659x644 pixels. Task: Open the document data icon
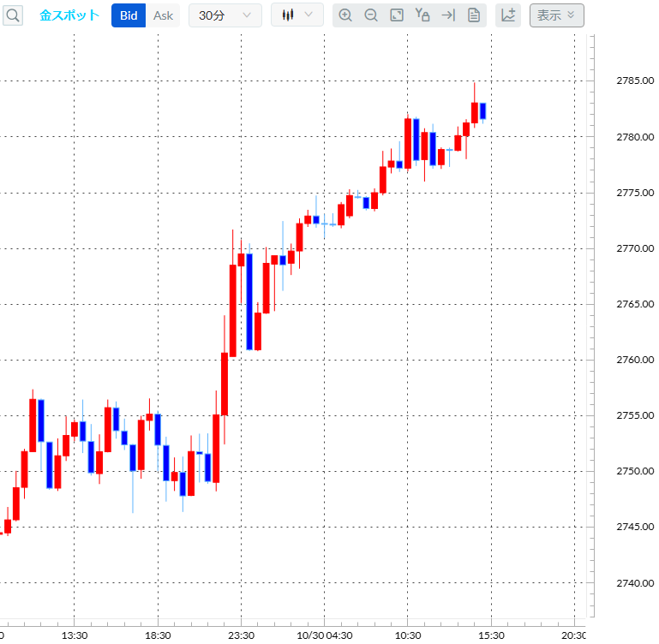point(474,15)
